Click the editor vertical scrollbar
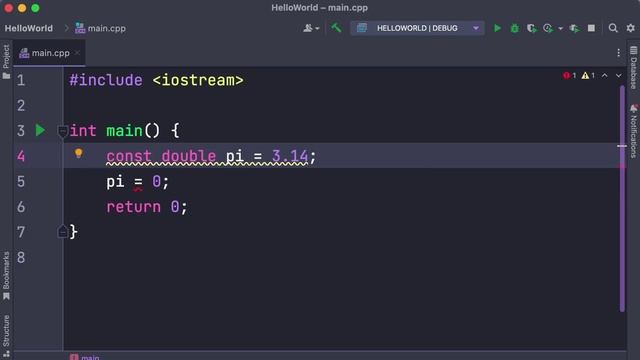The image size is (640, 360). tap(622, 199)
